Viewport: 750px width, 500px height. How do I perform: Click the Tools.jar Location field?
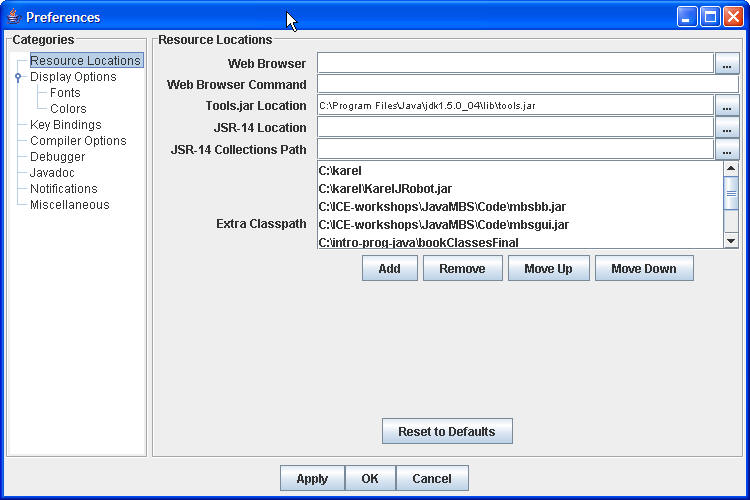(x=516, y=105)
